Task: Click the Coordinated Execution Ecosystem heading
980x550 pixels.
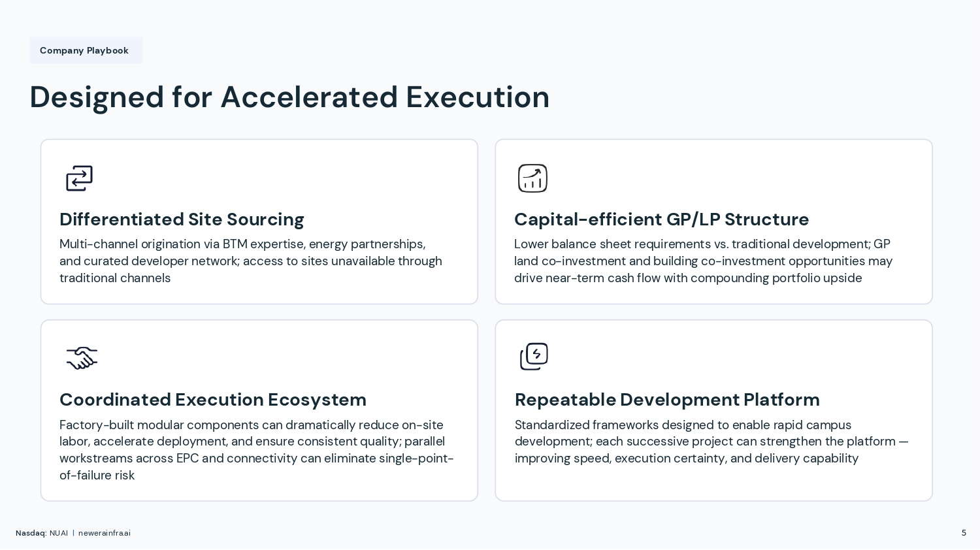Action: tap(212, 400)
